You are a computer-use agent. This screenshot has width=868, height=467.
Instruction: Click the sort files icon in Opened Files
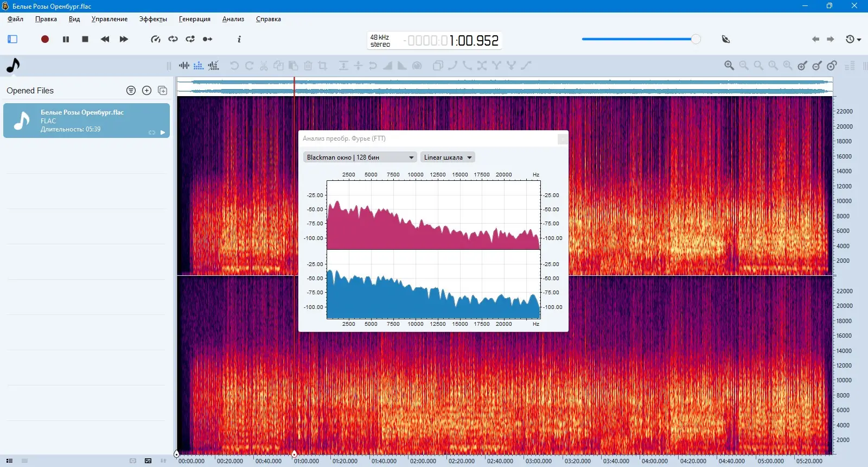point(131,91)
